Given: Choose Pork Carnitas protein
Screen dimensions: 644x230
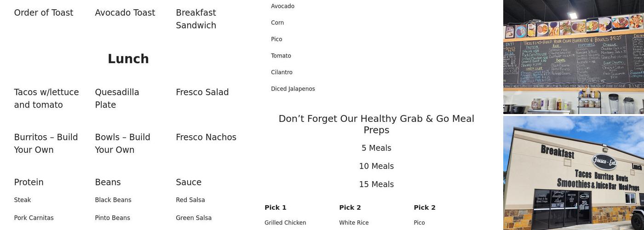Looking at the screenshot, I should pos(34,218).
